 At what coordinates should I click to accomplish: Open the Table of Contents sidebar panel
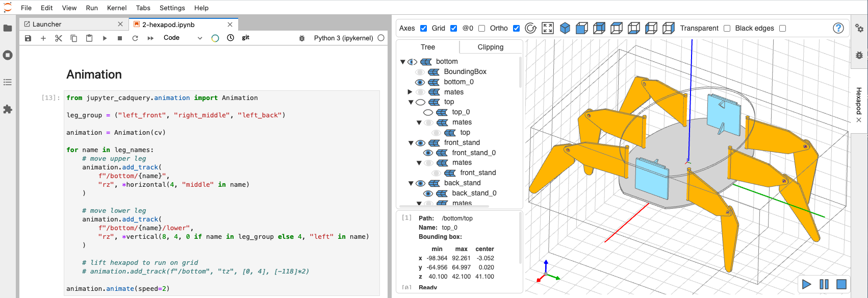[8, 82]
